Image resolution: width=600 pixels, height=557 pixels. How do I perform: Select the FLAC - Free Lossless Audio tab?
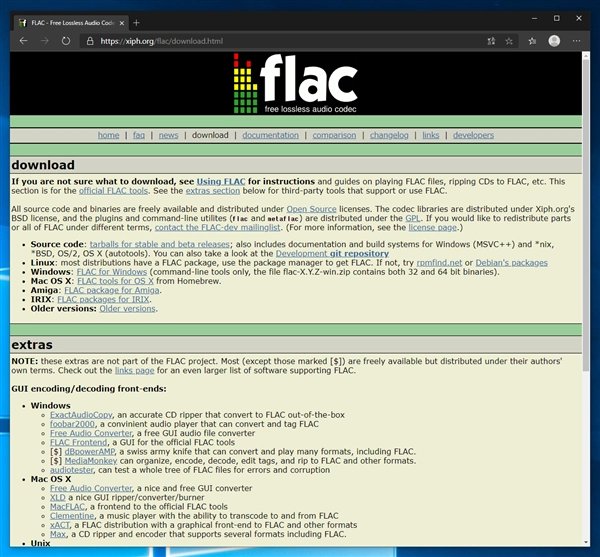click(72, 23)
